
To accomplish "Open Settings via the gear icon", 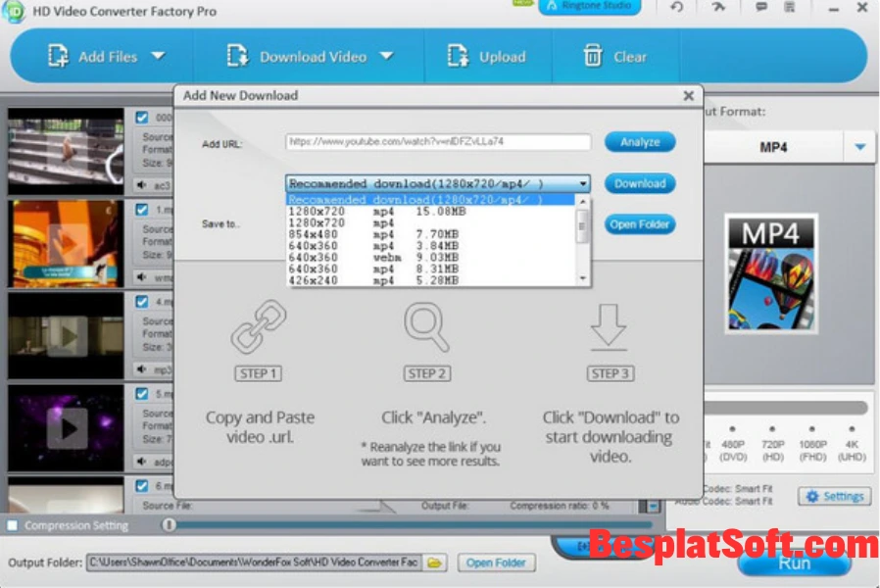I will pos(814,496).
